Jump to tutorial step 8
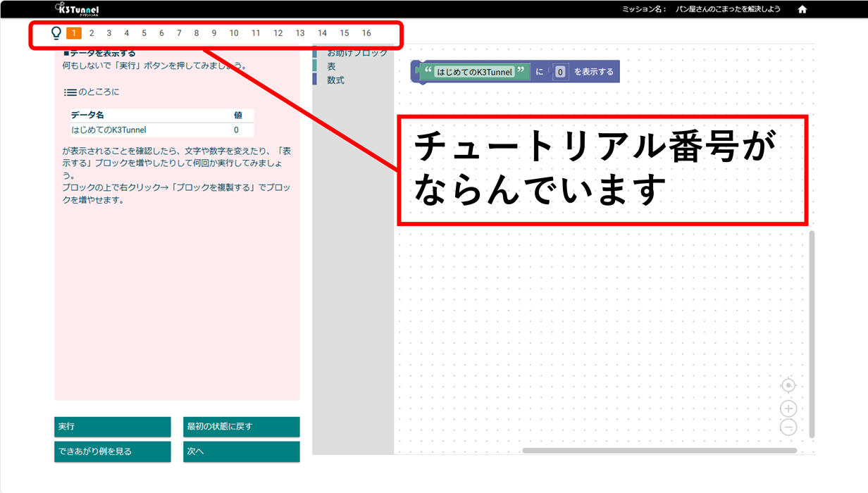The image size is (868, 493). (197, 33)
